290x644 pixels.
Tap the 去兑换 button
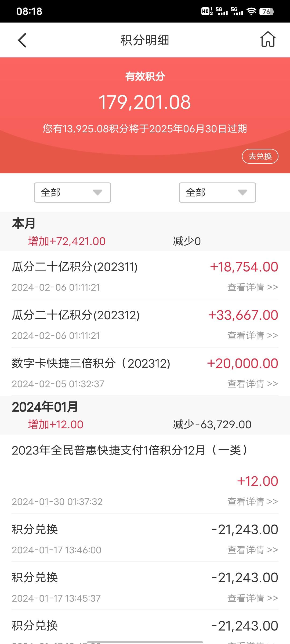coord(260,156)
